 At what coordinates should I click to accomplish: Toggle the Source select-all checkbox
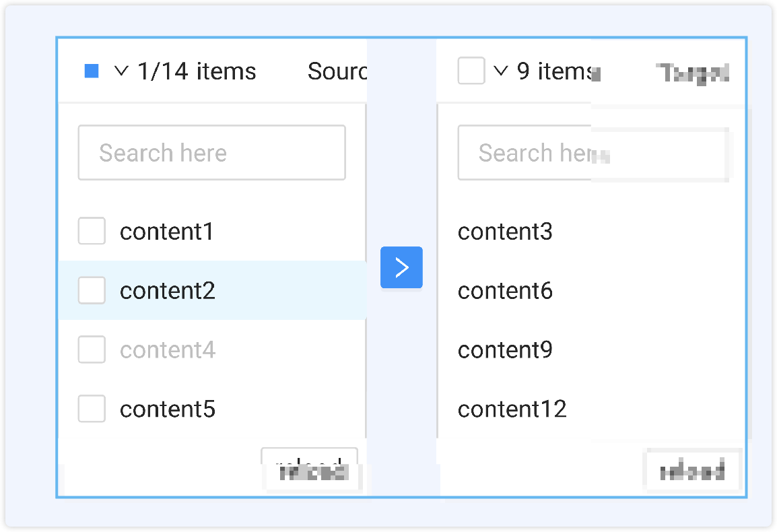point(92,71)
